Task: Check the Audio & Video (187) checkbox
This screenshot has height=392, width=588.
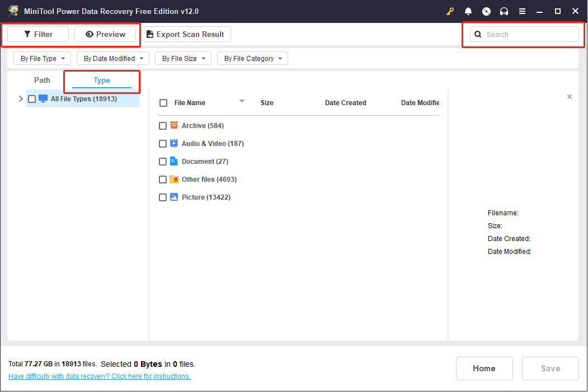Action: point(162,144)
